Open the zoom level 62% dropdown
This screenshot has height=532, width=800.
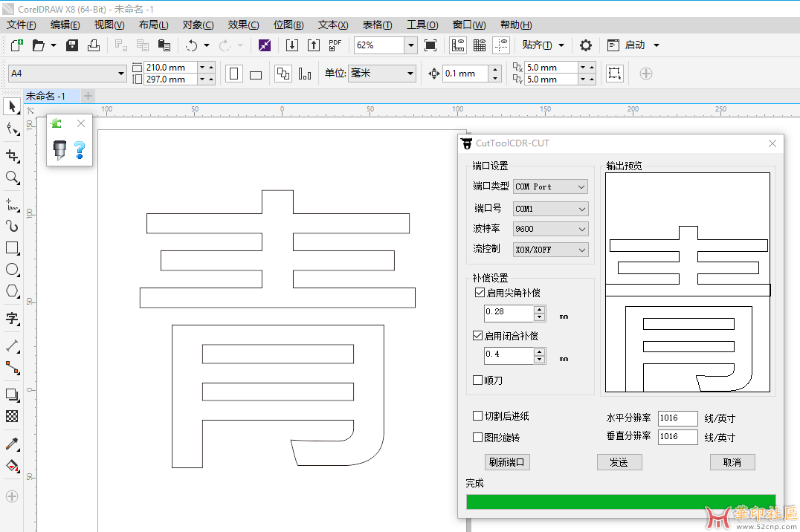pyautogui.click(x=410, y=45)
